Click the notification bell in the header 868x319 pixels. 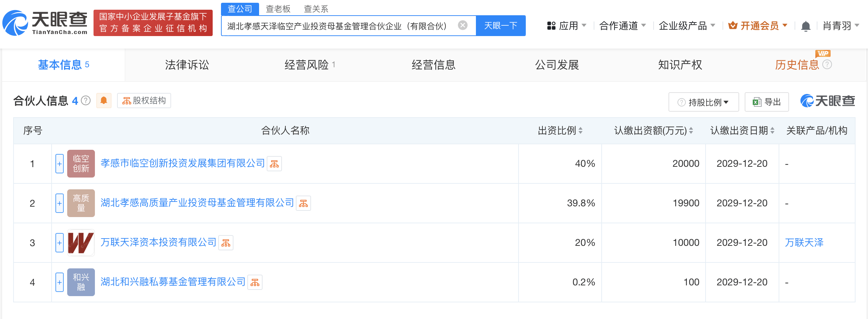tap(806, 26)
